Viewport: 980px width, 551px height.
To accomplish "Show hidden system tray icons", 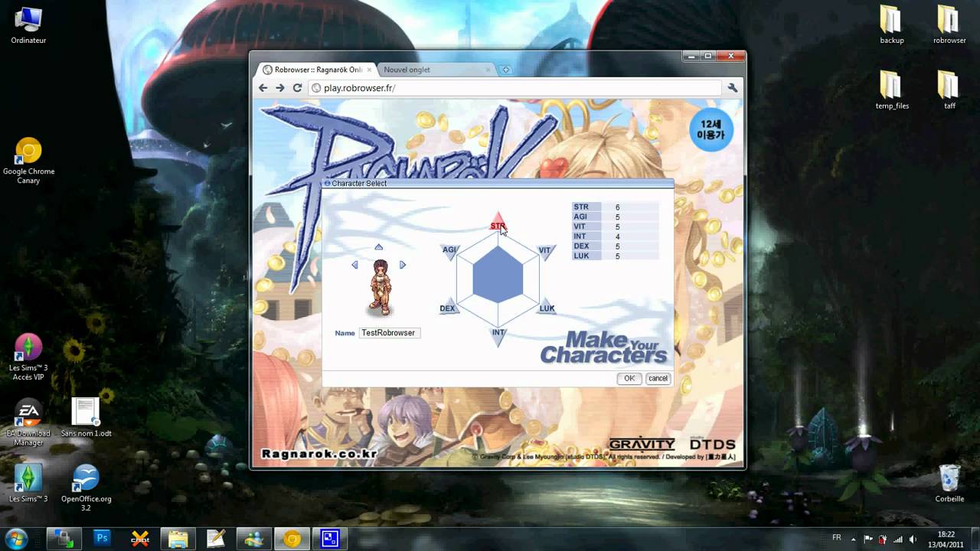I will (x=854, y=540).
